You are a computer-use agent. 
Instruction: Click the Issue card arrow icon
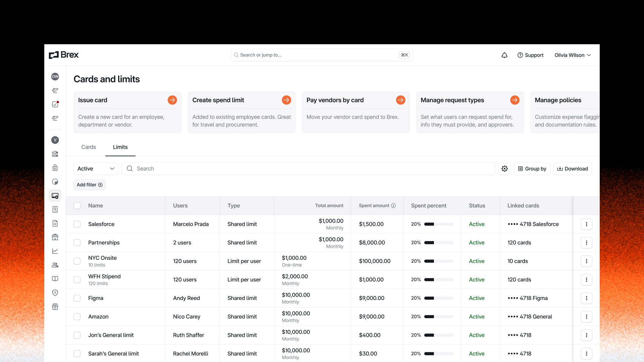tap(172, 100)
